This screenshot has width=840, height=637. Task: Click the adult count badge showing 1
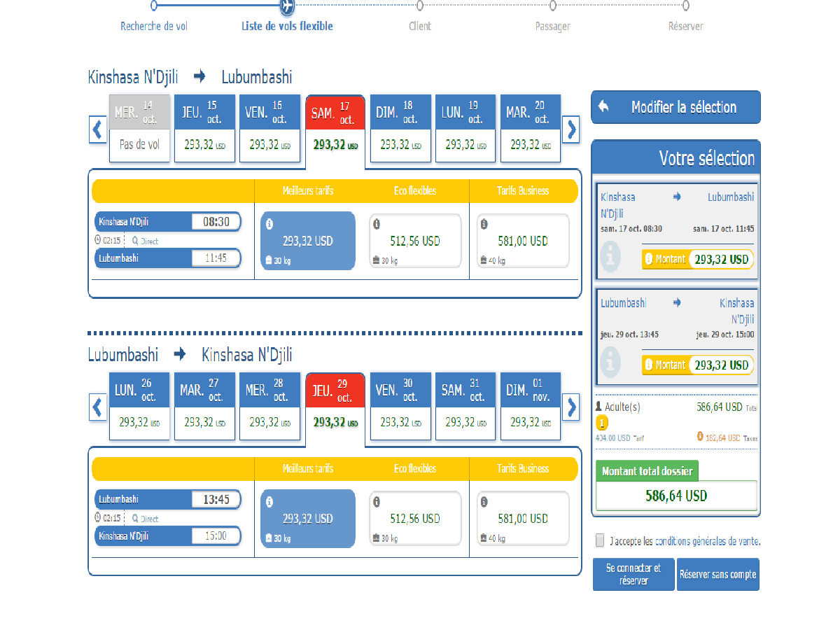coord(602,423)
